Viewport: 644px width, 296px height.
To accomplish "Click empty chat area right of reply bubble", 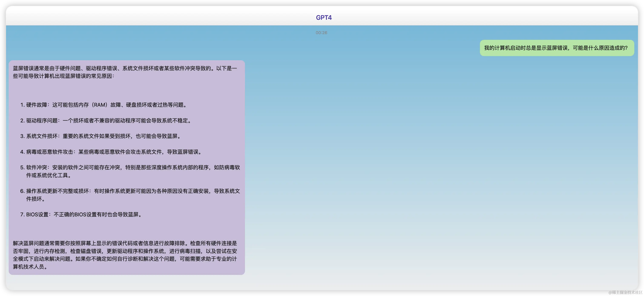I will coord(425,163).
